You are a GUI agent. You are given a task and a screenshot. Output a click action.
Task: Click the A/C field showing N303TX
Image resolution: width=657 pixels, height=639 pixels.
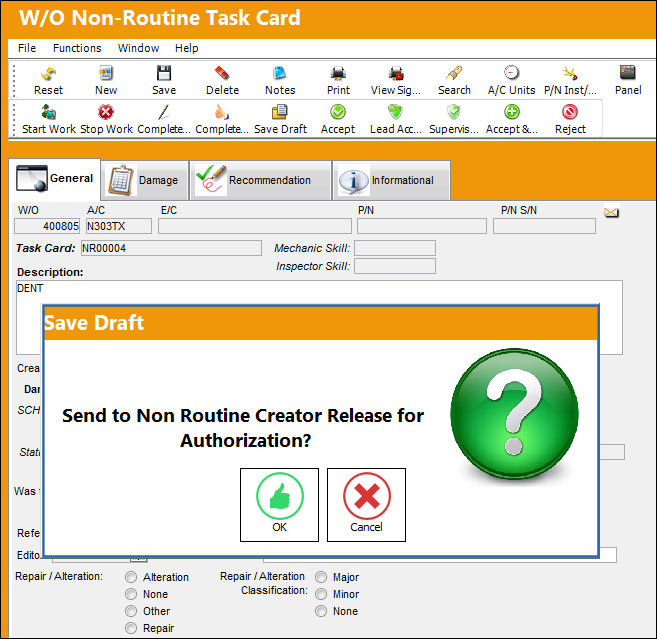tap(119, 226)
